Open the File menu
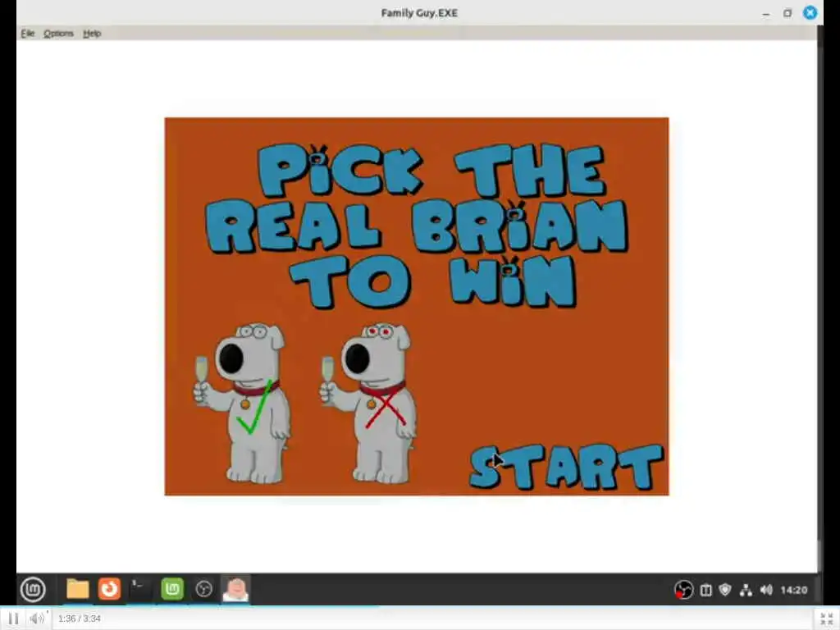 tap(27, 33)
